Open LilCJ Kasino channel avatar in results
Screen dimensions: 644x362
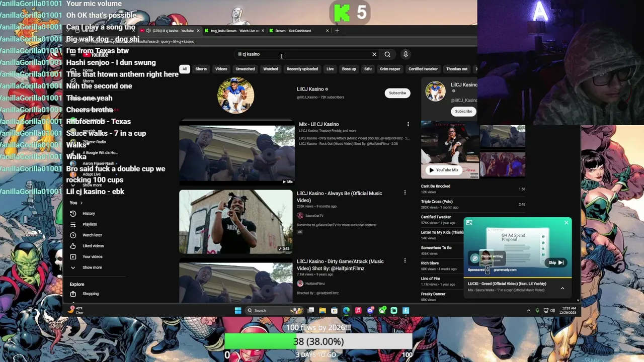[x=235, y=95]
